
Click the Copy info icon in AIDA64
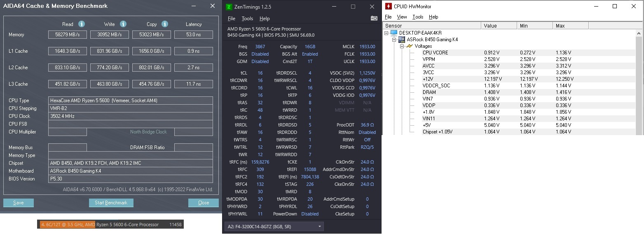(165, 24)
